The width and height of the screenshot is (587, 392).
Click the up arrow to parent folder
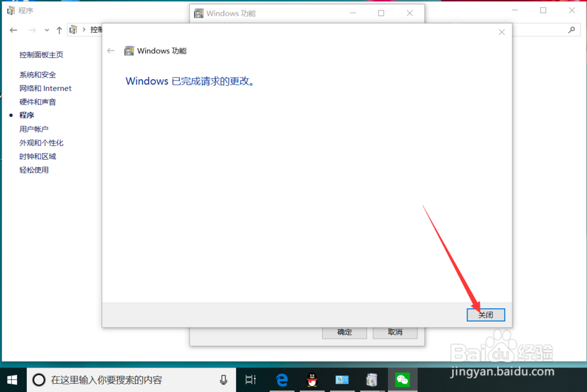(x=59, y=29)
